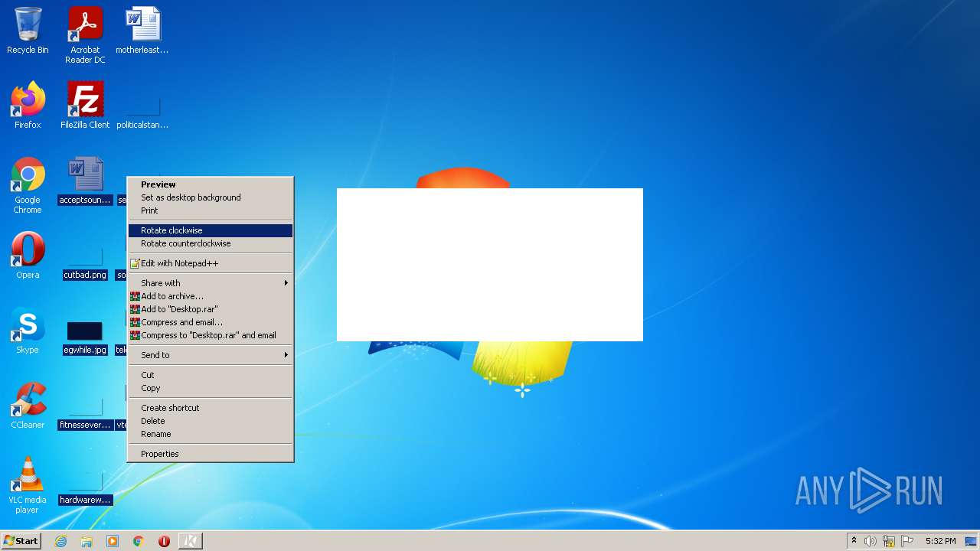Launch Opera from the taskbar

point(164,541)
